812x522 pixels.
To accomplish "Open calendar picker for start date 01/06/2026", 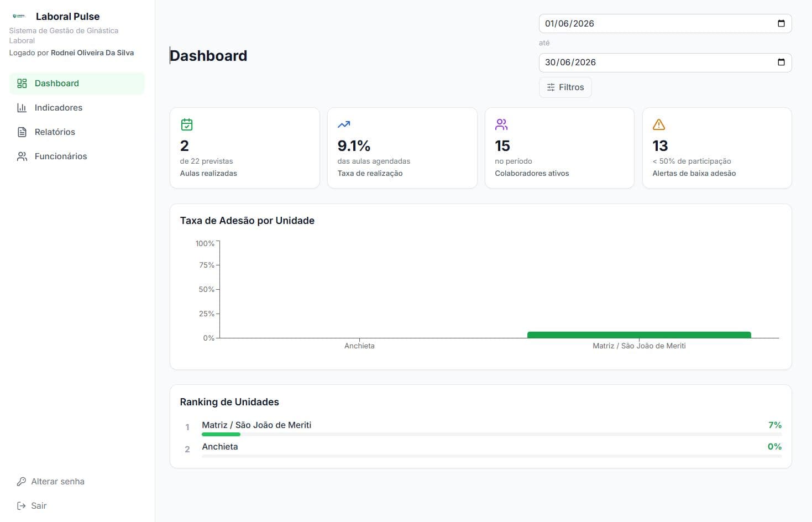I will (781, 23).
